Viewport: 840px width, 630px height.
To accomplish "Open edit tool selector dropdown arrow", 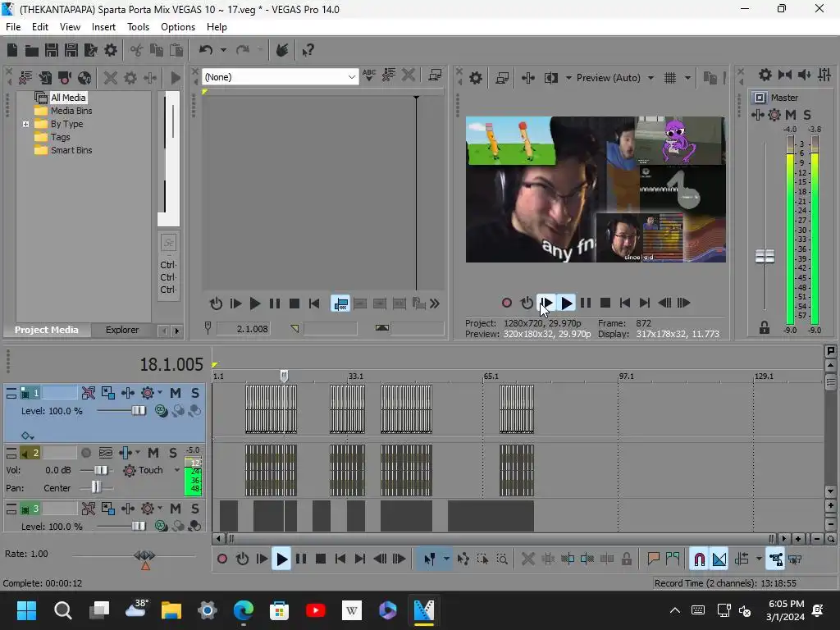I will click(x=446, y=559).
